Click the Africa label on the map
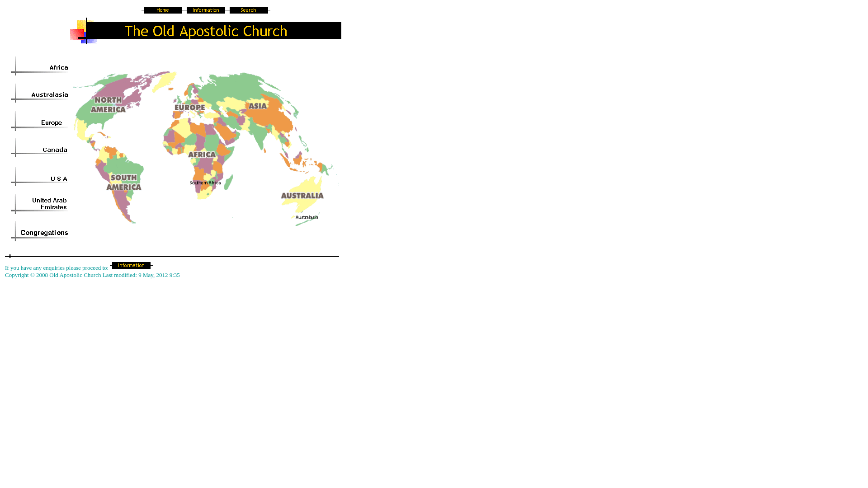This screenshot has height=488, width=868. pos(202,155)
